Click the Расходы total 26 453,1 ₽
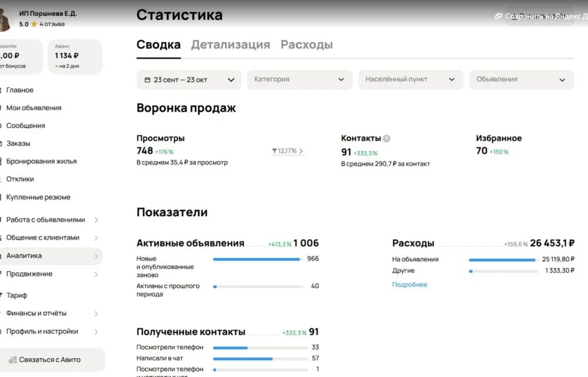The width and height of the screenshot is (588, 377). click(552, 243)
